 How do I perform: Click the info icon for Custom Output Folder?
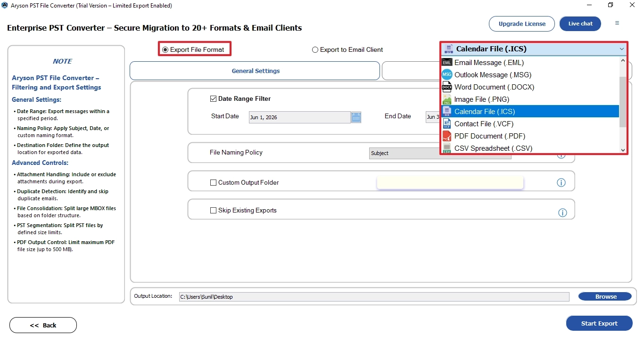coord(561,183)
